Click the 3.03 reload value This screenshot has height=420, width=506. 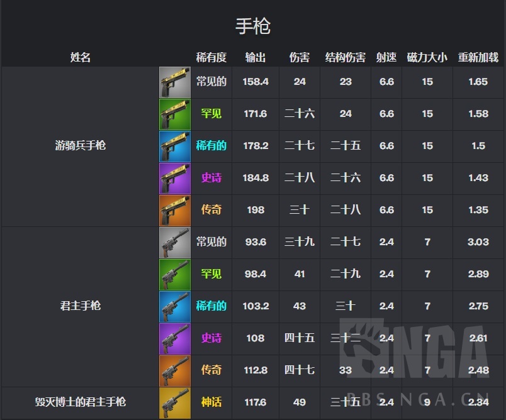coord(478,242)
